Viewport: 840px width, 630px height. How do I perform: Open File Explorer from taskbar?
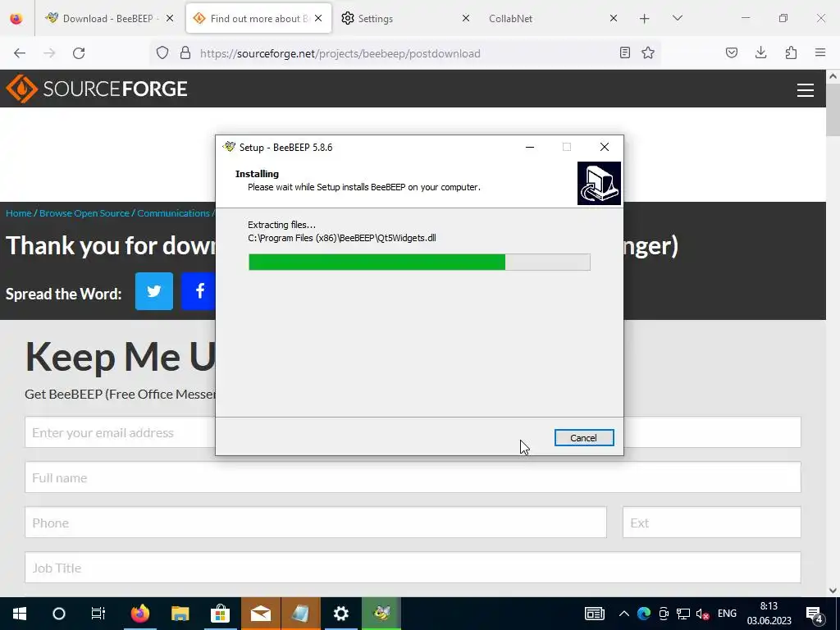[180, 614]
